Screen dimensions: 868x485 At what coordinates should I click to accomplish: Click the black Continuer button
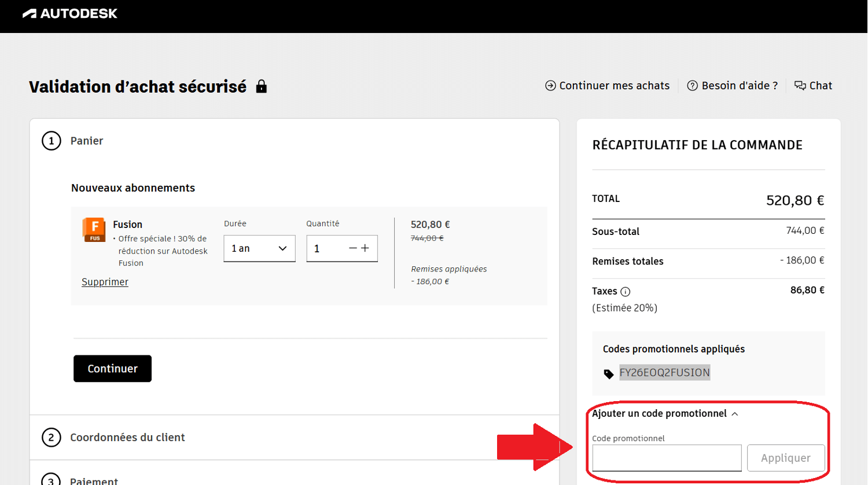point(112,369)
